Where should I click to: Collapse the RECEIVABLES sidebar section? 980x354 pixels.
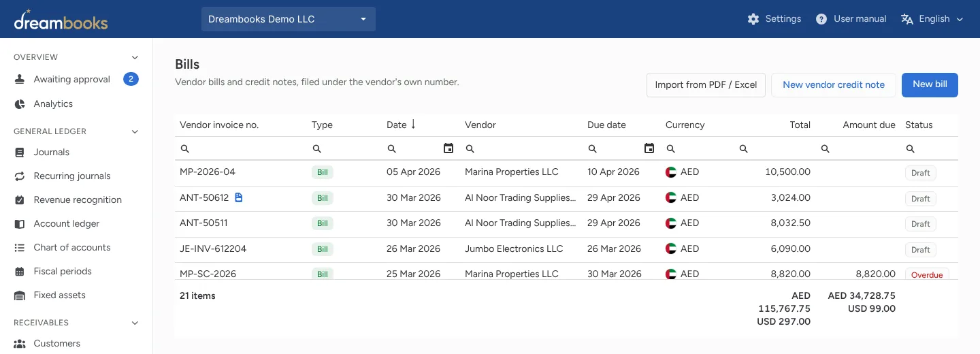coord(135,323)
